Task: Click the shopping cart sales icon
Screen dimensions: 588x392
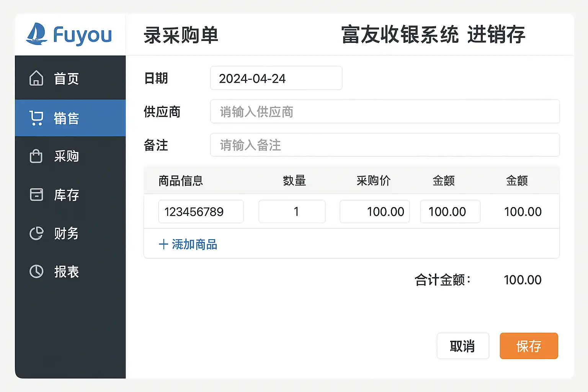Action: pyautogui.click(x=36, y=118)
